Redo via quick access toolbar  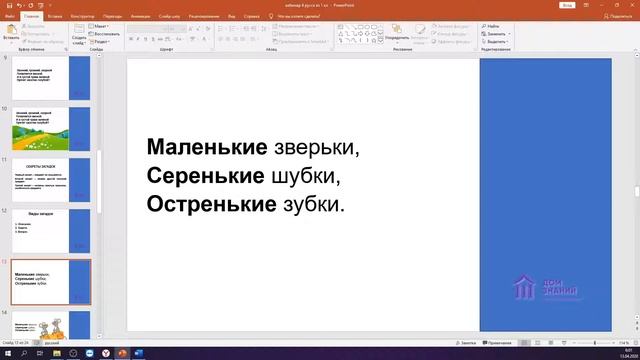tap(31, 5)
